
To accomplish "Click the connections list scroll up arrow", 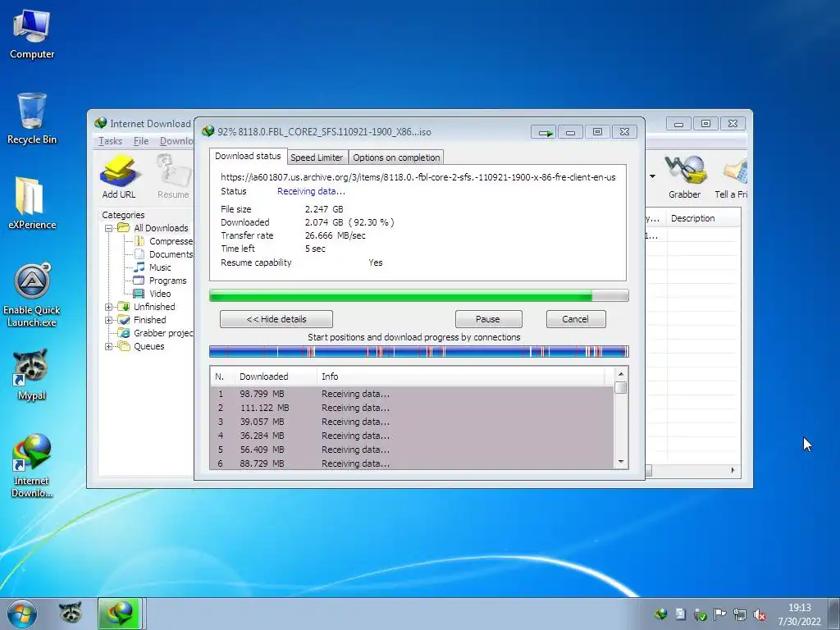I will pyautogui.click(x=621, y=374).
